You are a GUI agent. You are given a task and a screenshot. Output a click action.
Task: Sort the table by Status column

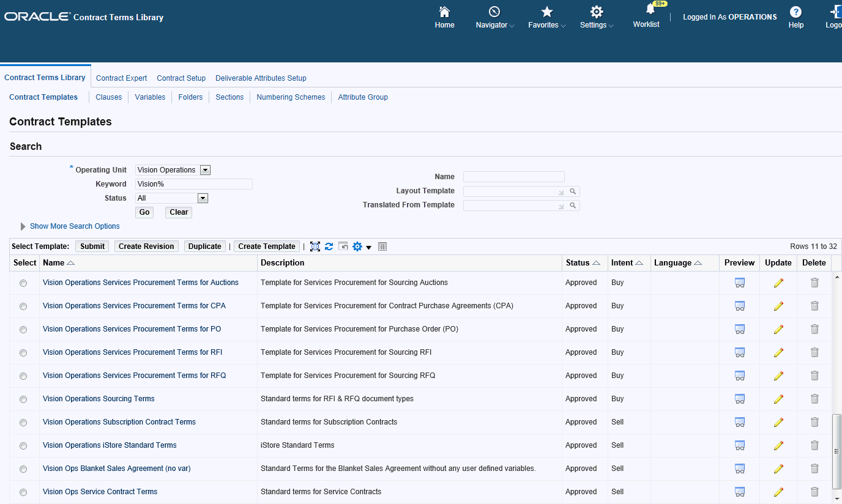(x=583, y=263)
